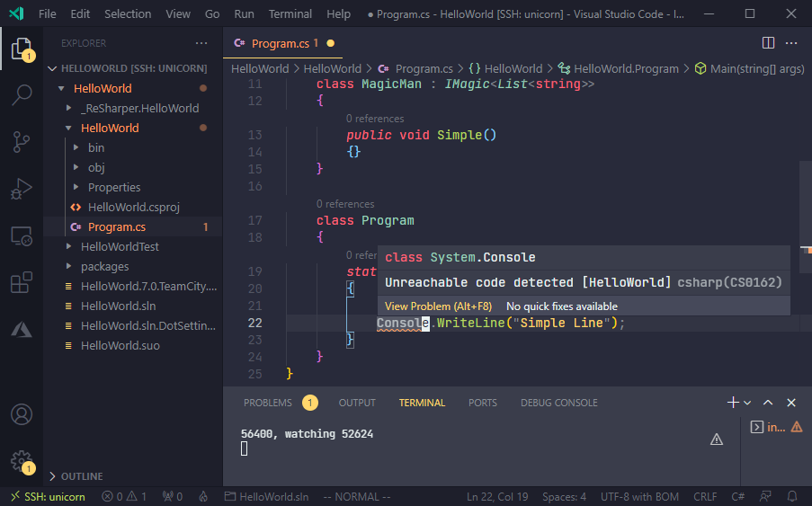Screen dimensions: 812x506
Task: Click Main(string[] args) breadcrumb
Action: click(750, 68)
